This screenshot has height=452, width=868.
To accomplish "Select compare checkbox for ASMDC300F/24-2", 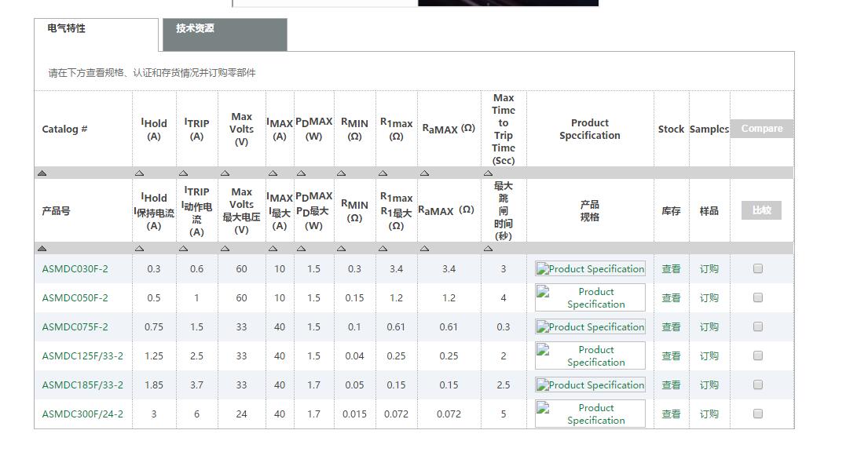I will 758,414.
